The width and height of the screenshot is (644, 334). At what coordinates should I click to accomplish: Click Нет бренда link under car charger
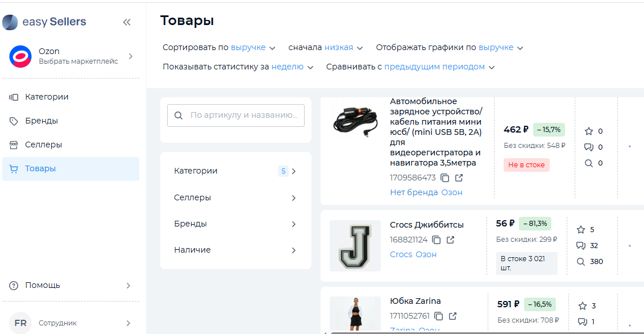pos(414,192)
